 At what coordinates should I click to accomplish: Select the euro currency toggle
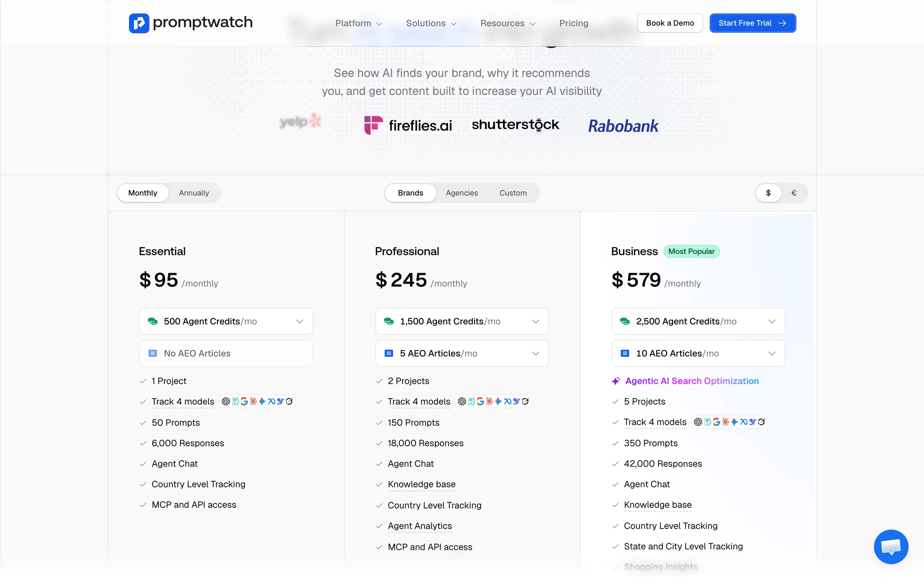(x=794, y=193)
